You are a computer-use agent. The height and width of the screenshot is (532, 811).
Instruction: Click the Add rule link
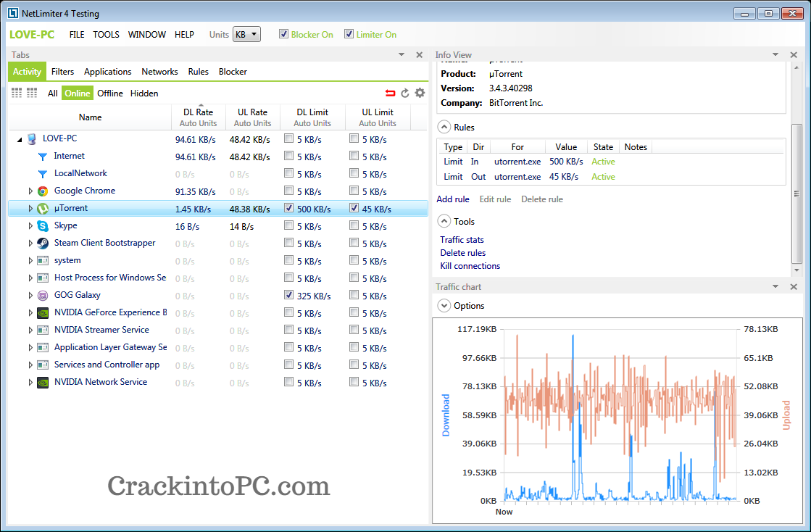pyautogui.click(x=453, y=199)
